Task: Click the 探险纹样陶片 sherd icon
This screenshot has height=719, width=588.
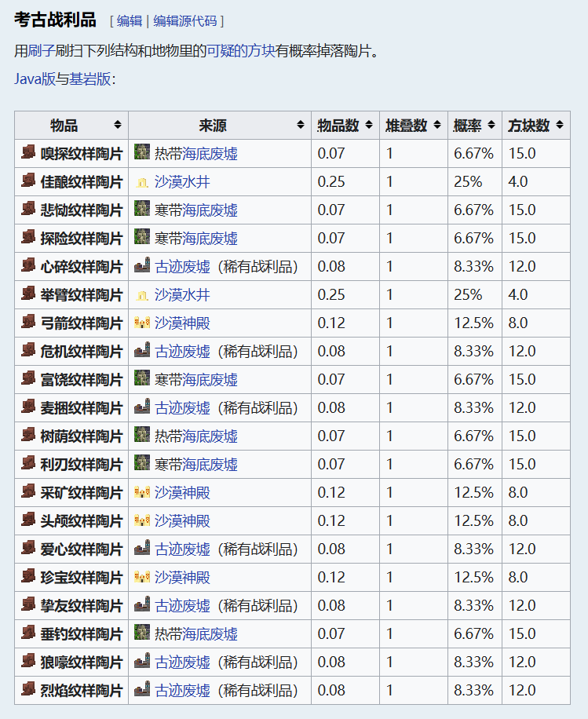Action: [x=28, y=237]
